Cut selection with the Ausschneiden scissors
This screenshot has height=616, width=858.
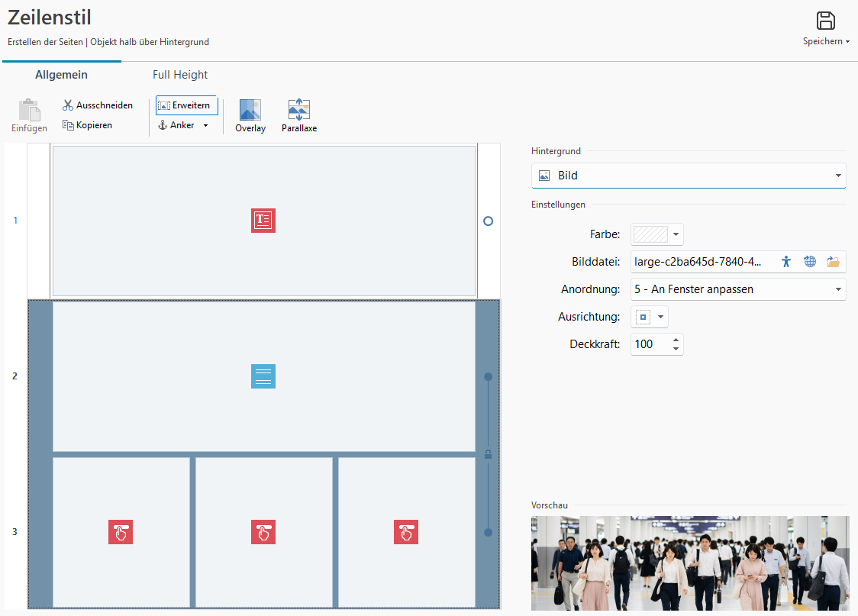(68, 105)
